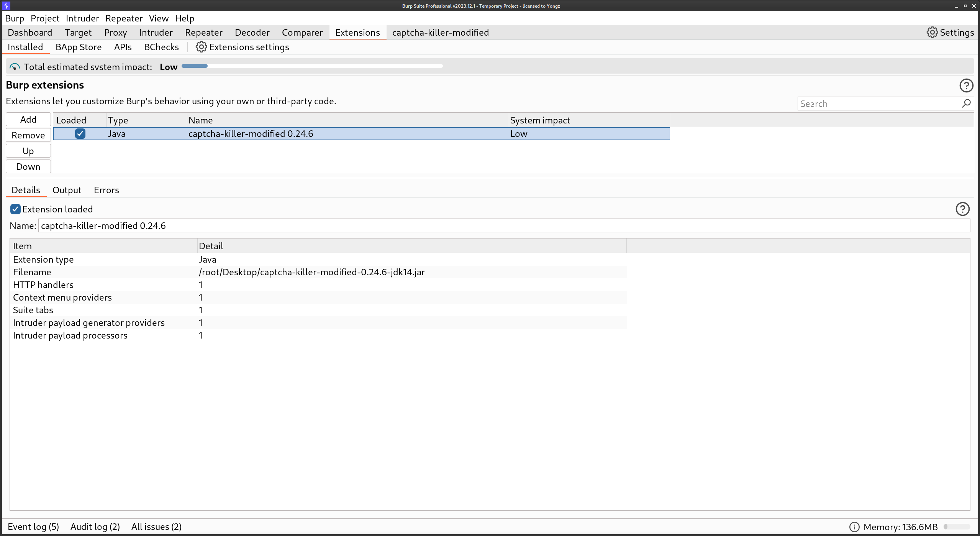Switch to the Errors tab
This screenshot has width=980, height=536.
tap(107, 190)
